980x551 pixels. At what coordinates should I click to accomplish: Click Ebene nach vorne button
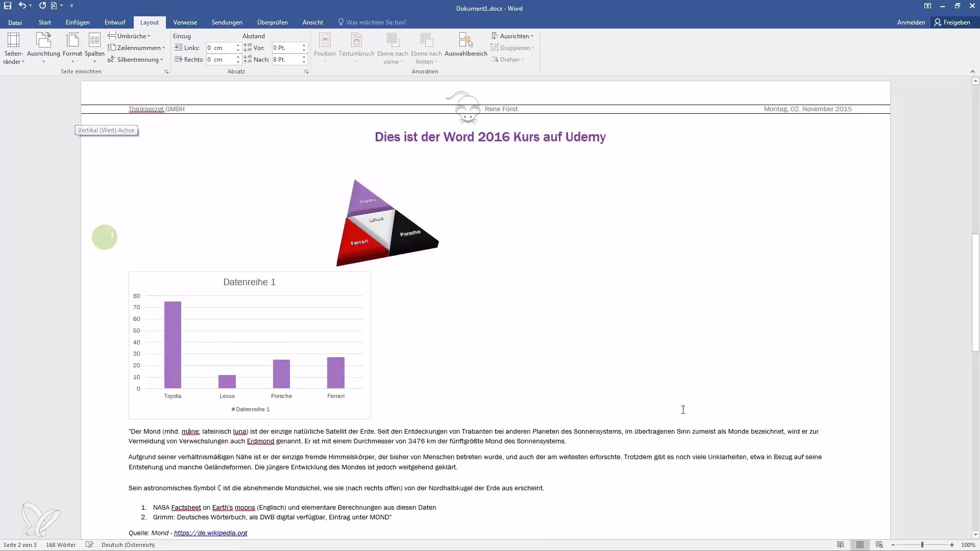pyautogui.click(x=393, y=48)
